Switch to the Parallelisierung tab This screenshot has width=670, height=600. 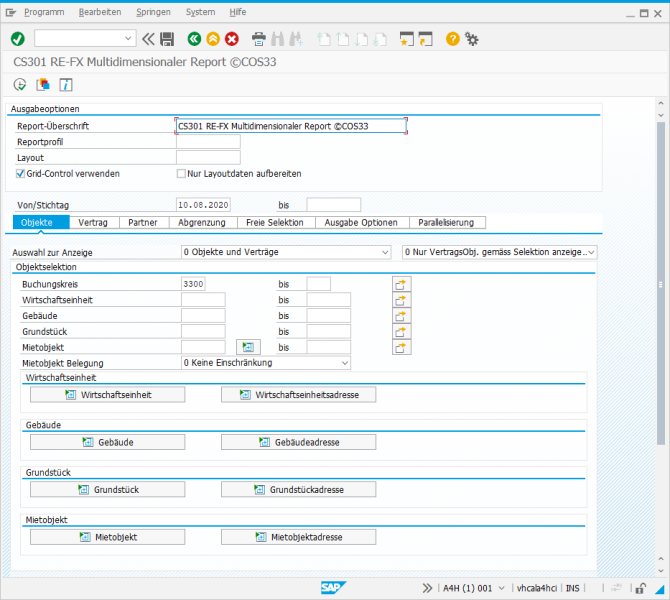(446, 223)
